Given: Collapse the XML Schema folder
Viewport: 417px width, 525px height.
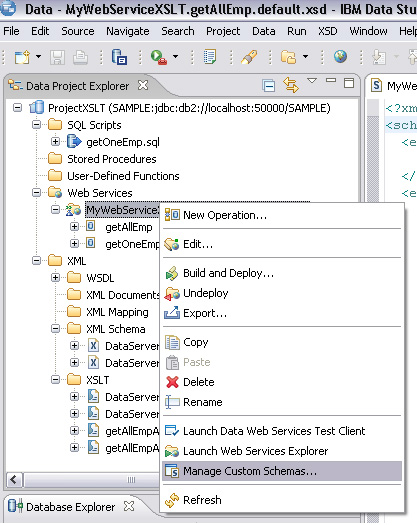Looking at the screenshot, I should 55,329.
